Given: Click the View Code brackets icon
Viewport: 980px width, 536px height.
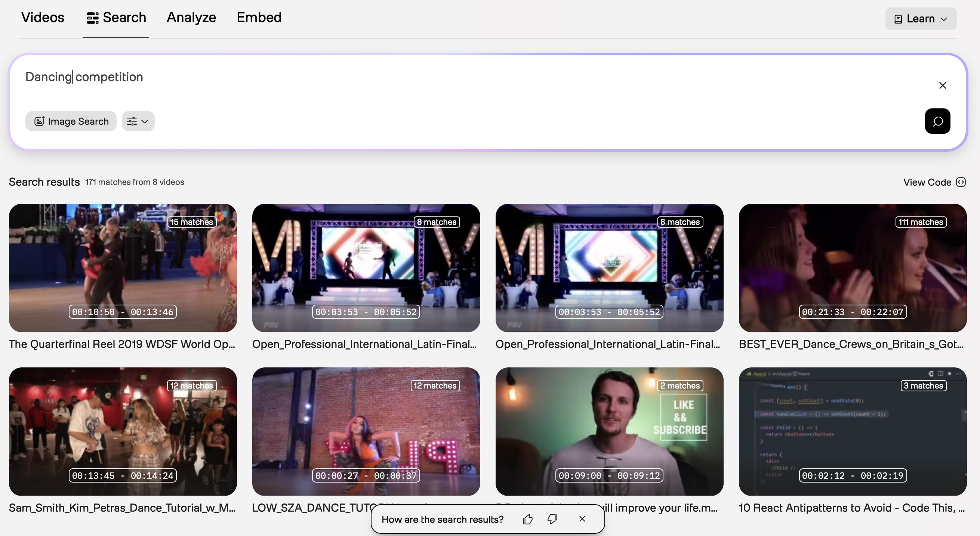Looking at the screenshot, I should [961, 182].
